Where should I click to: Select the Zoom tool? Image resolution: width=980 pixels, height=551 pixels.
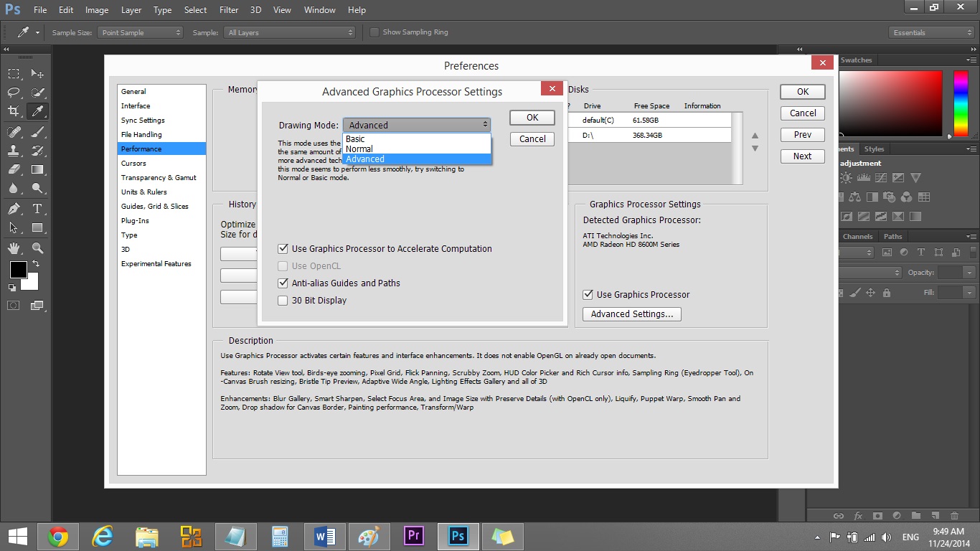tap(37, 248)
